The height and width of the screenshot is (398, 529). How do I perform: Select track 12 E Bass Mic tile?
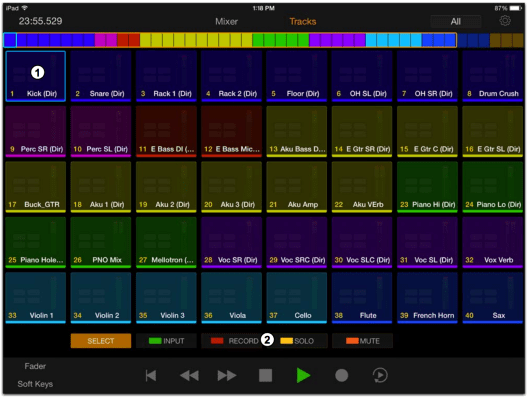[231, 132]
